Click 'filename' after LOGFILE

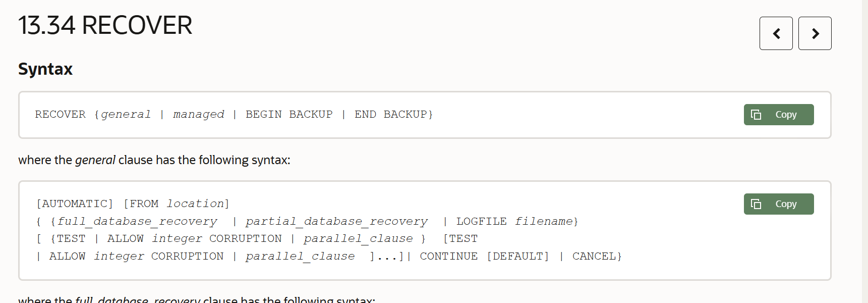pos(544,221)
